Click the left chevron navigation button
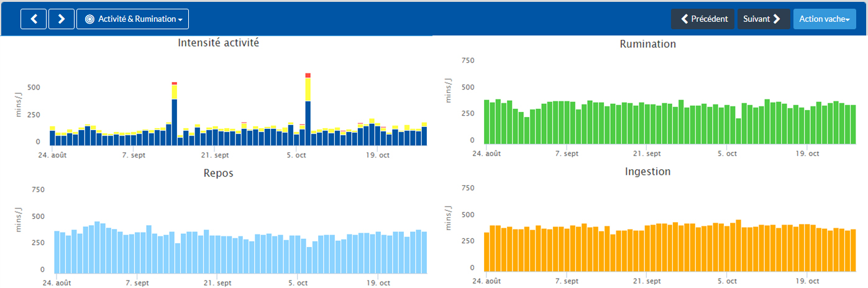 34,19
